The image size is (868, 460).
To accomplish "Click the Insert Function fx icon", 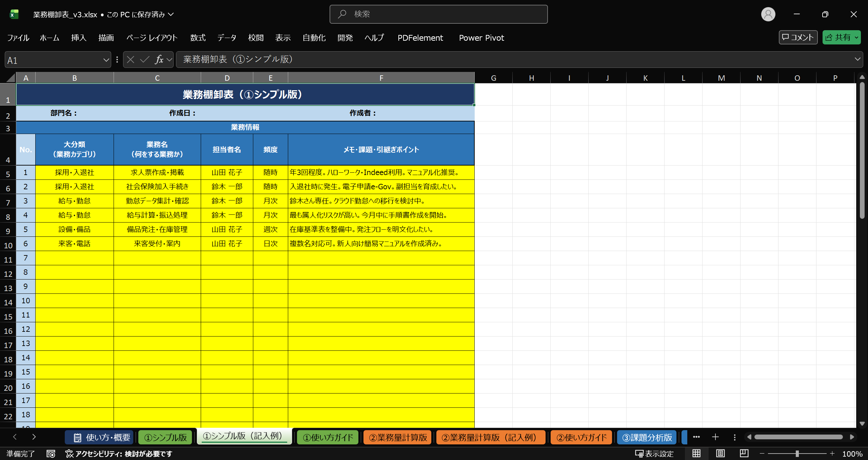I will (x=159, y=60).
